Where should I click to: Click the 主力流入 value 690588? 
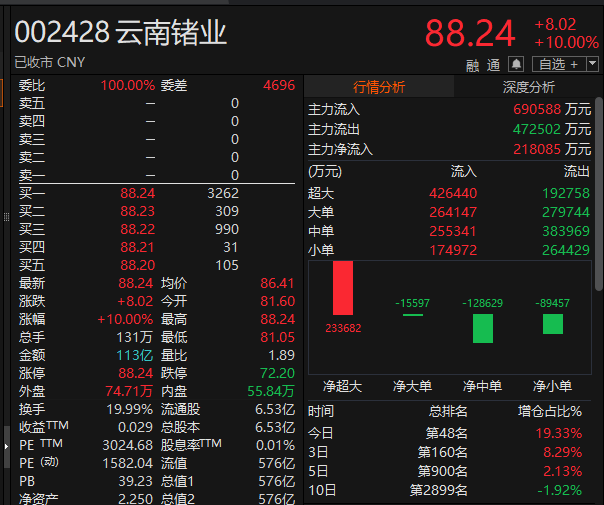coord(537,109)
